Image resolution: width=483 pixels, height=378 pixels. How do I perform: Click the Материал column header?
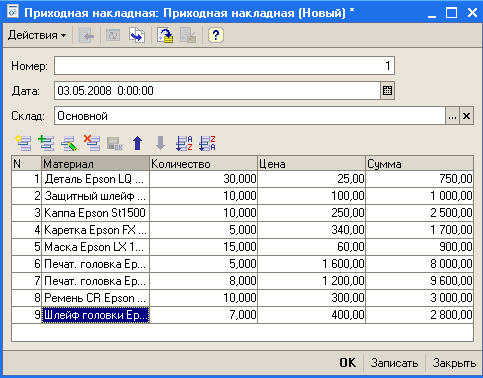pos(95,164)
